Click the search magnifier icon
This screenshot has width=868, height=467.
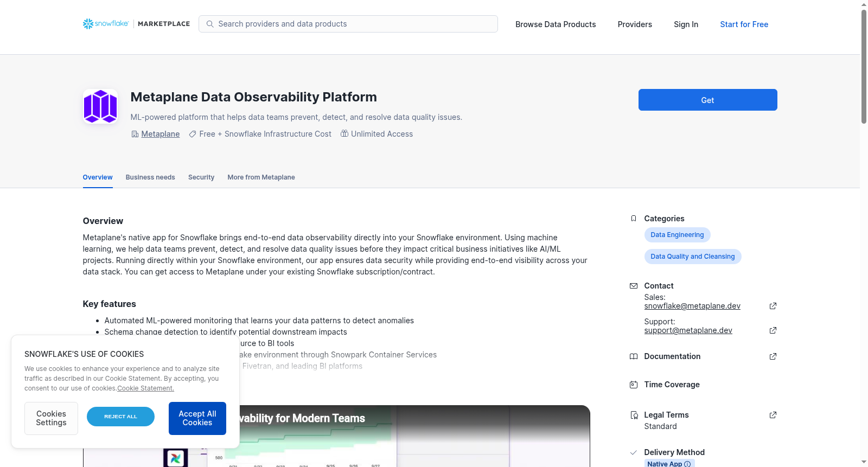210,24
